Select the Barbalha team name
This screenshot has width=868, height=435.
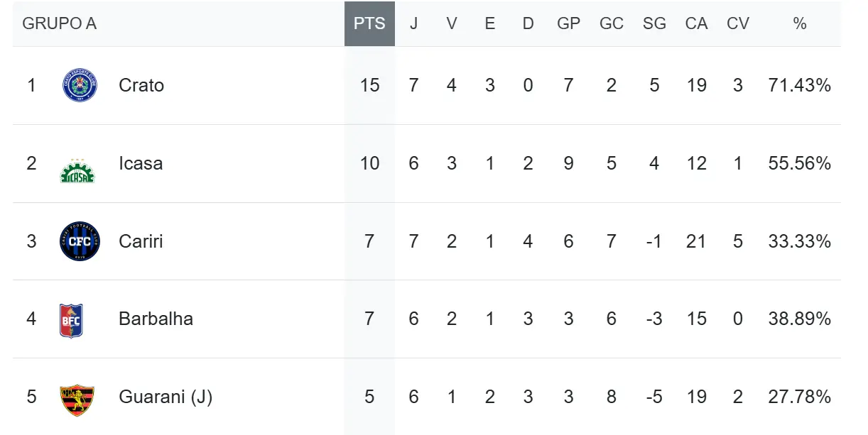tap(156, 319)
